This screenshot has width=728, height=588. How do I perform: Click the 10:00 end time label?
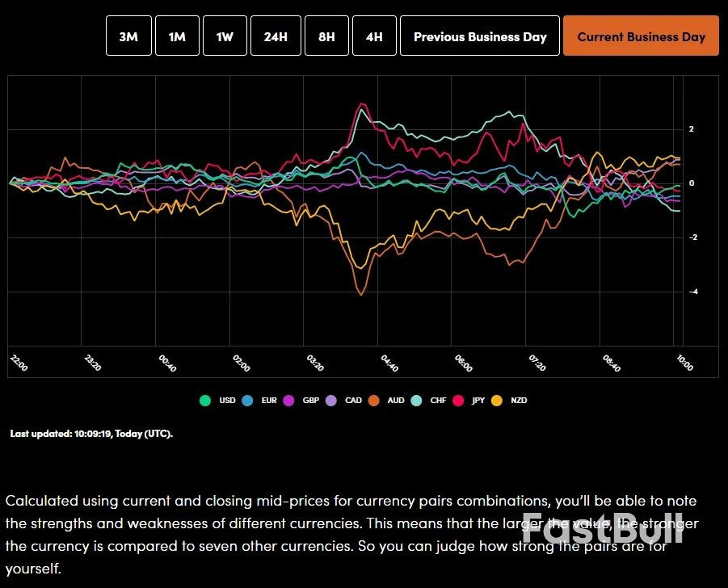683,363
